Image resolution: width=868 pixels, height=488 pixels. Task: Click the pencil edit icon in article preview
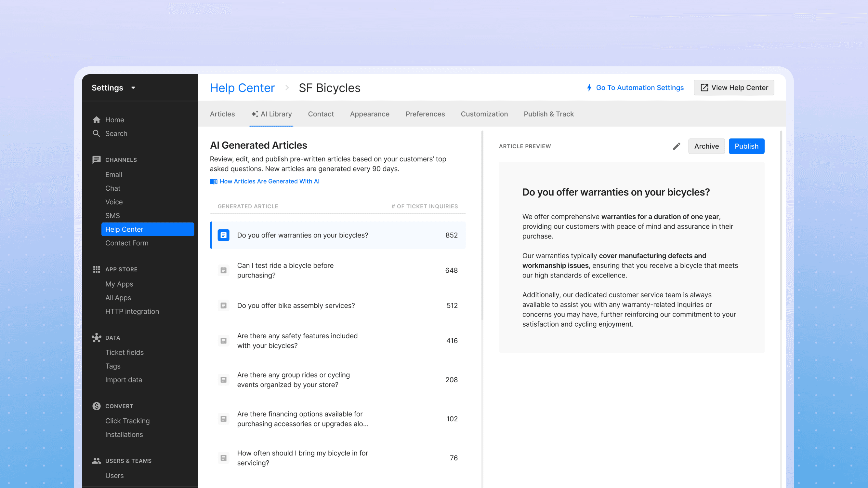[676, 146]
